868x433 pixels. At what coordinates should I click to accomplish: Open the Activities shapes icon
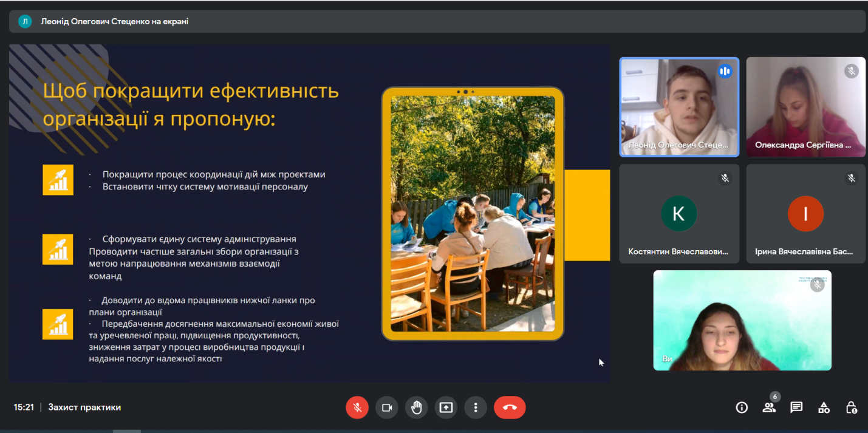[x=824, y=407]
